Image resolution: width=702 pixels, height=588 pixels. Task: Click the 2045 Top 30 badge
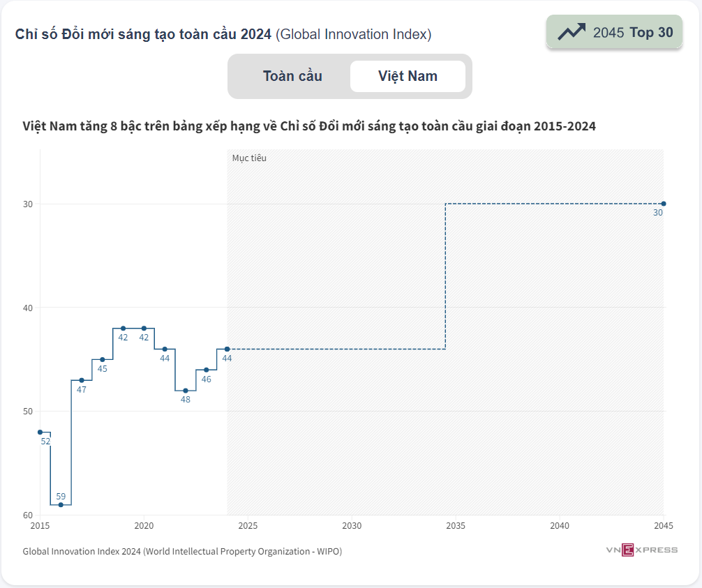614,32
